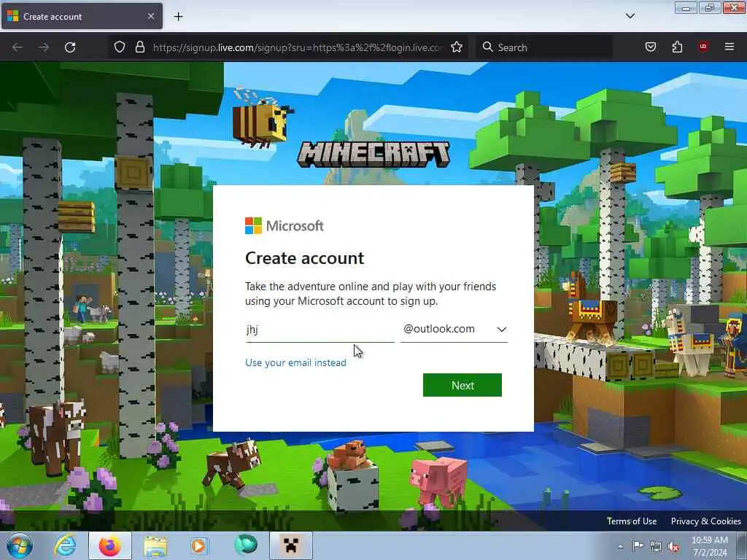View site security via the padlock icon
747x560 pixels.
139,47
